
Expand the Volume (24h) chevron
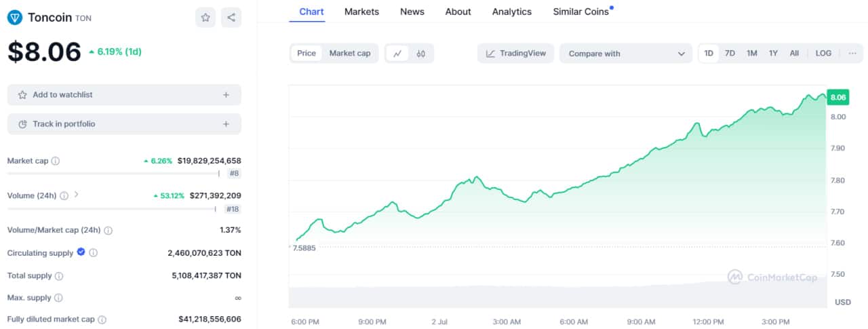(x=77, y=195)
